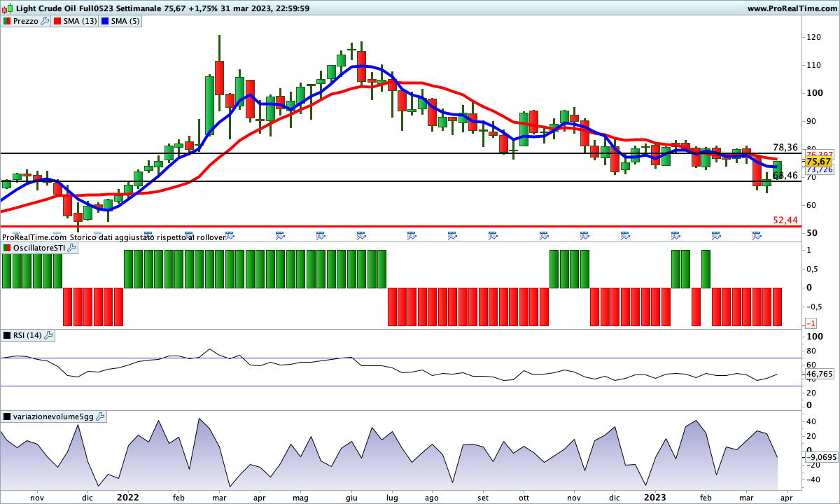Click the rightmost rollover calendar icon
This screenshot has height=504, width=840.
[757, 236]
